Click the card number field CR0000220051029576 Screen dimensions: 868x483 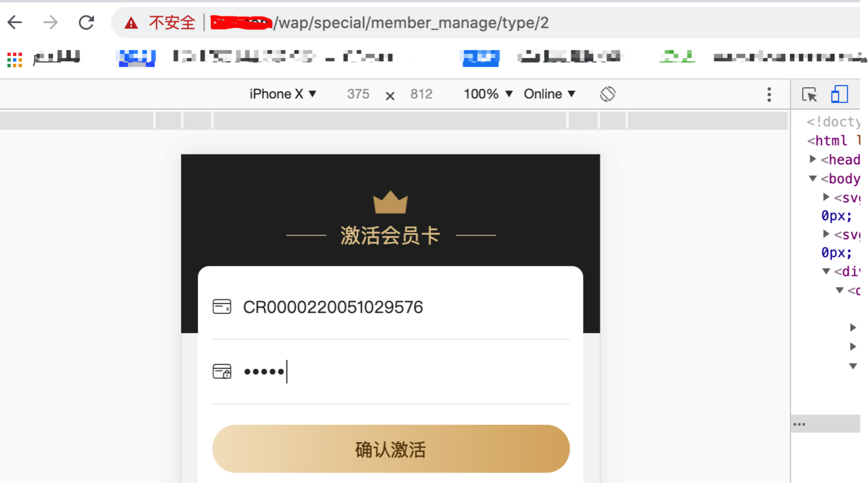[x=391, y=307]
